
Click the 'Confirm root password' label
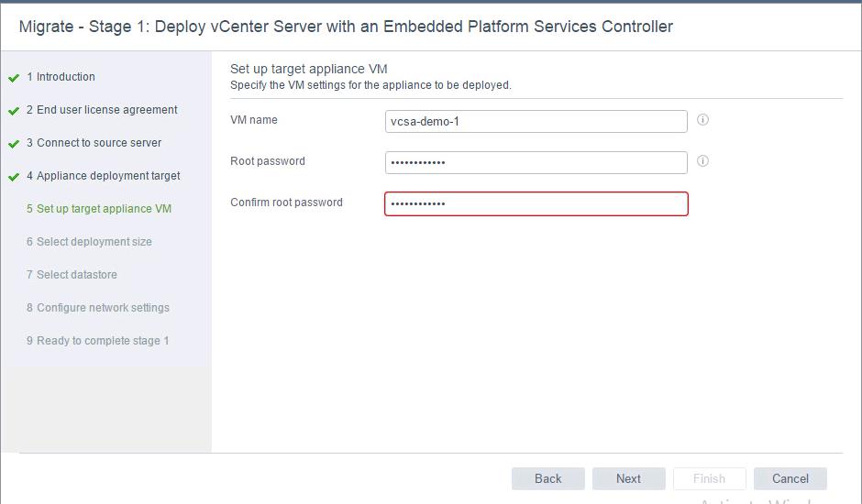[x=286, y=203]
